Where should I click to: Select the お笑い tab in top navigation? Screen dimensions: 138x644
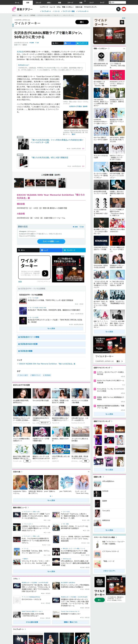coord(49,2)
